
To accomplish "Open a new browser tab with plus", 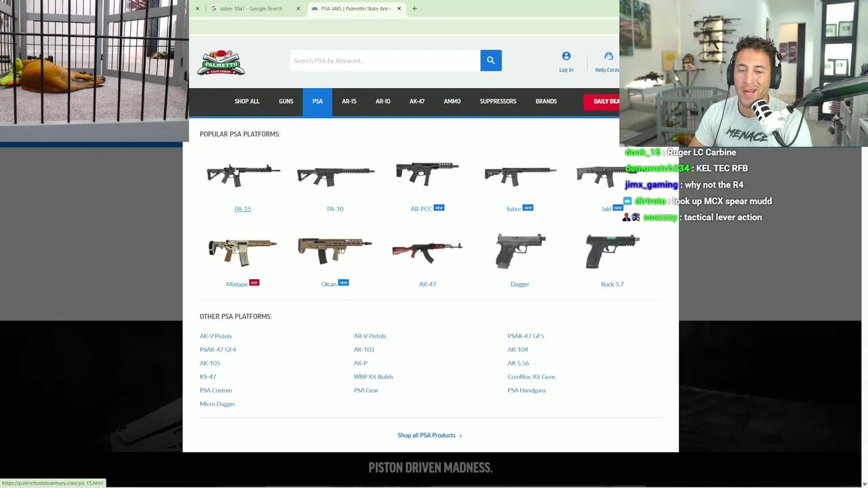I will coord(414,9).
